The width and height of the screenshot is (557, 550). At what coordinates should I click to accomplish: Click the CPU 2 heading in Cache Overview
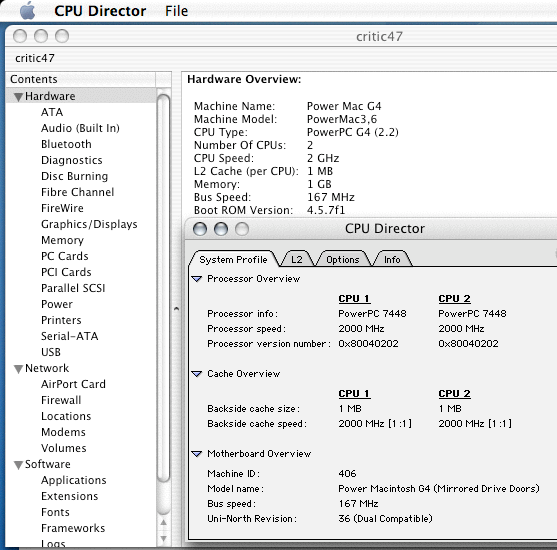coord(455,394)
